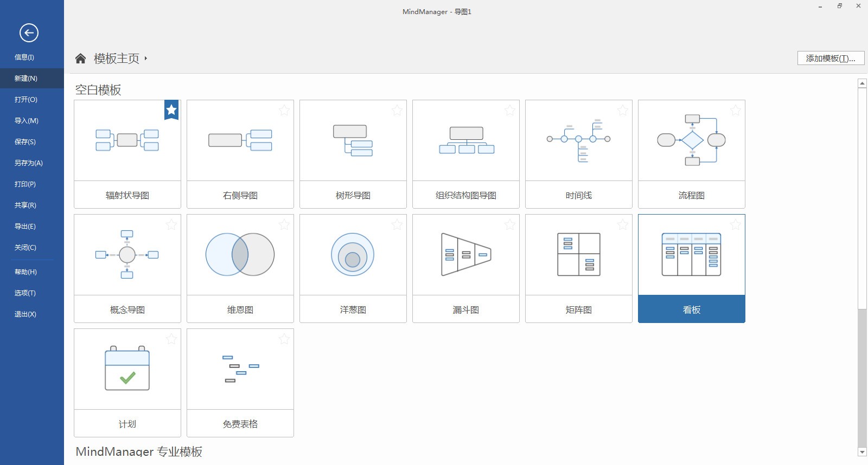Viewport: 868px width, 465px height.
Task: Choose the 流程图 flowchart template icon
Action: click(691, 141)
